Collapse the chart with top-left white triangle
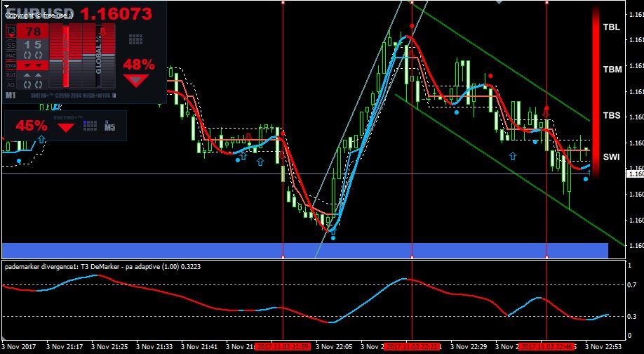The image size is (644, 354). tap(6, 6)
